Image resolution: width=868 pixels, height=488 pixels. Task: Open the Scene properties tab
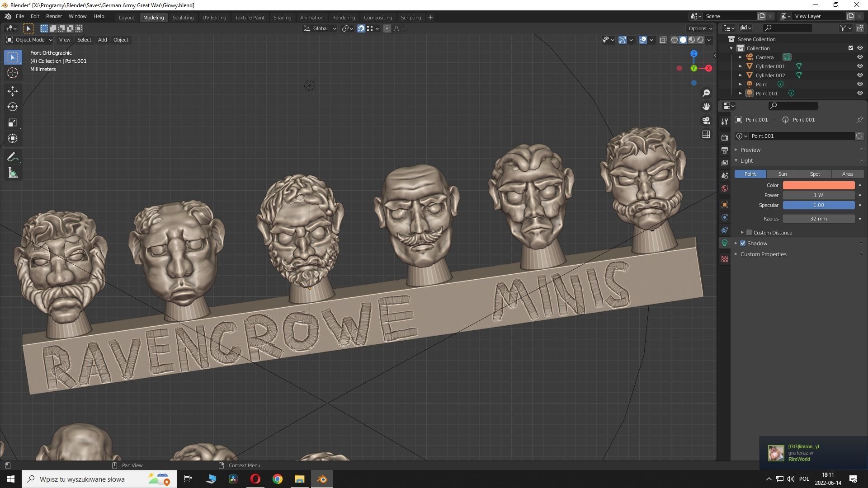pos(725,175)
